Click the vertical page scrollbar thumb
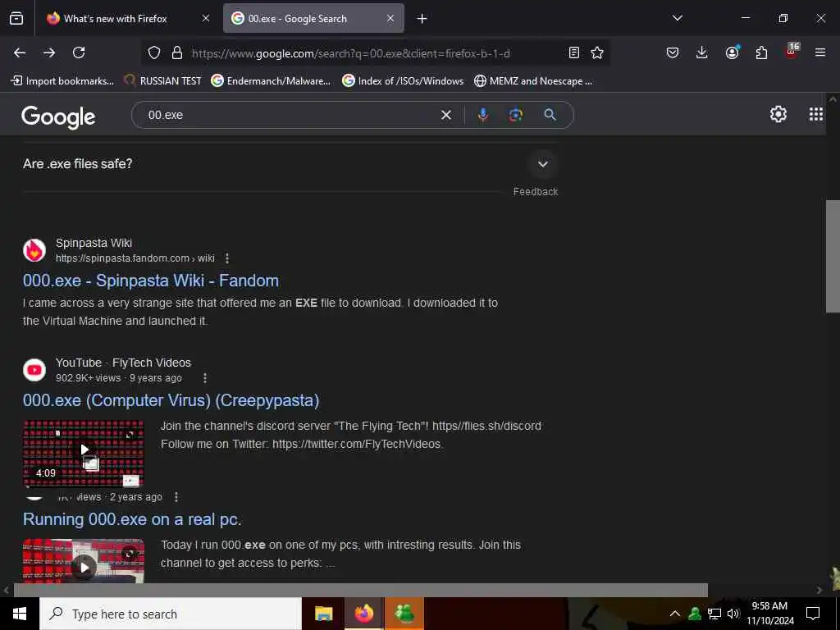Screen dimensions: 840x630 click(832, 256)
